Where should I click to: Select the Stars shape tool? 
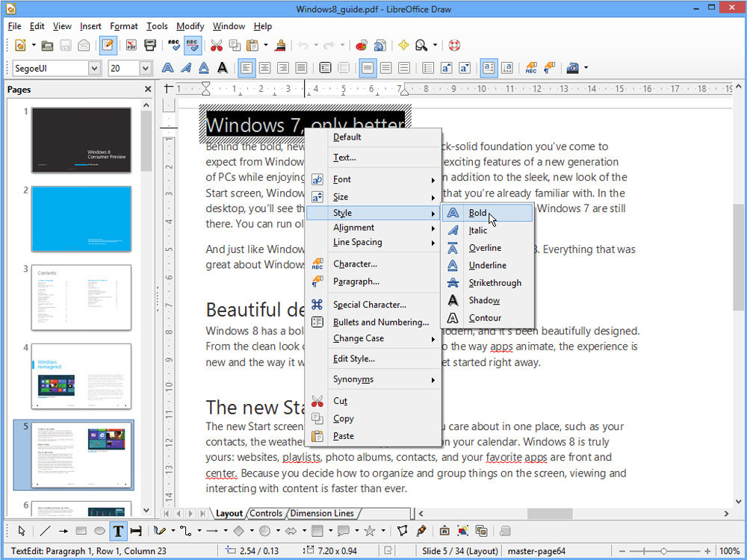(369, 531)
